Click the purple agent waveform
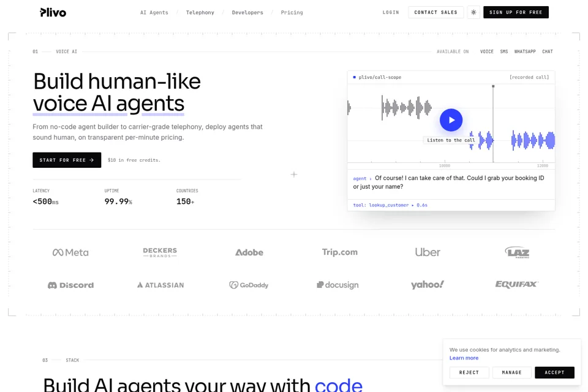588x392 pixels. click(533, 141)
